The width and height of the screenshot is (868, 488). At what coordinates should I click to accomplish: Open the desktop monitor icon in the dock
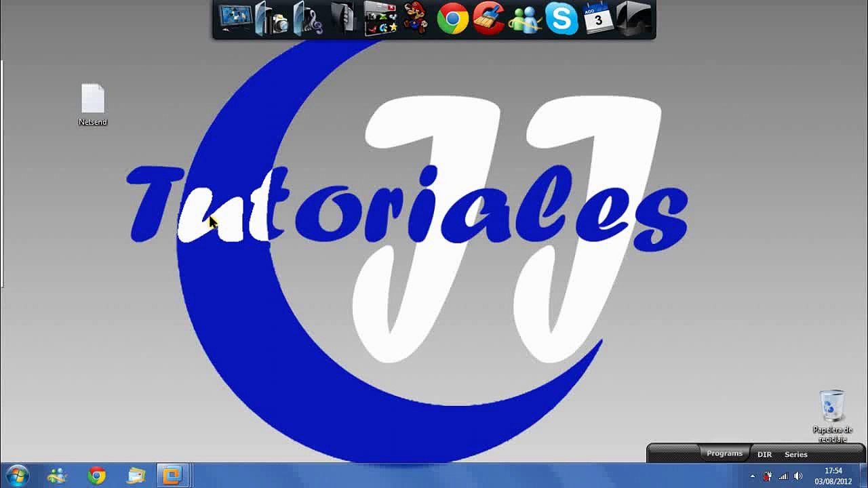click(x=235, y=18)
